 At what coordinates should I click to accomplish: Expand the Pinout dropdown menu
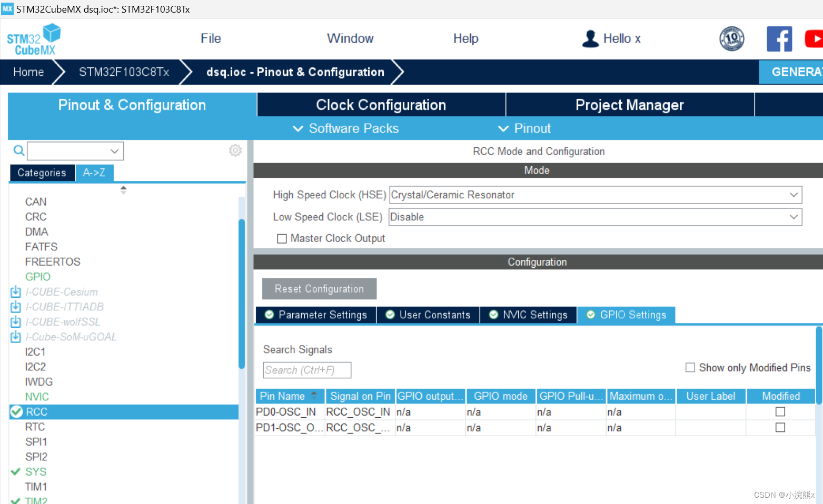(x=524, y=128)
